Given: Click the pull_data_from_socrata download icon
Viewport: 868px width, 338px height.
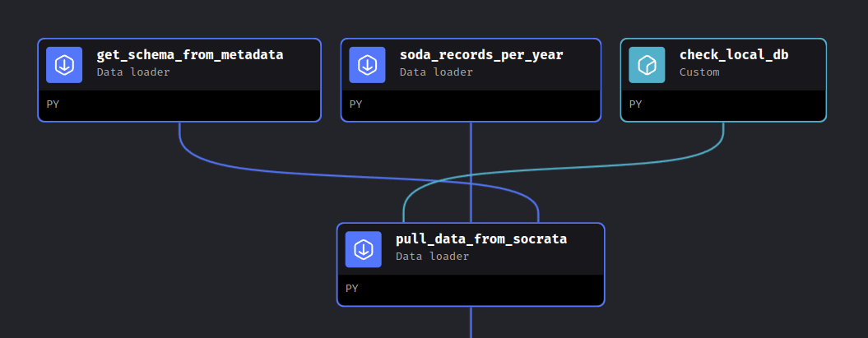Looking at the screenshot, I should click(x=363, y=249).
